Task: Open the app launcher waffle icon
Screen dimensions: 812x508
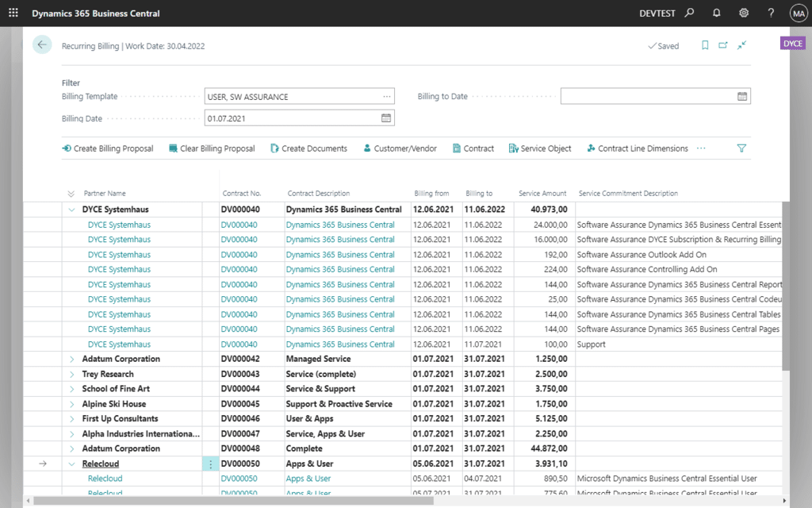Action: coord(13,13)
